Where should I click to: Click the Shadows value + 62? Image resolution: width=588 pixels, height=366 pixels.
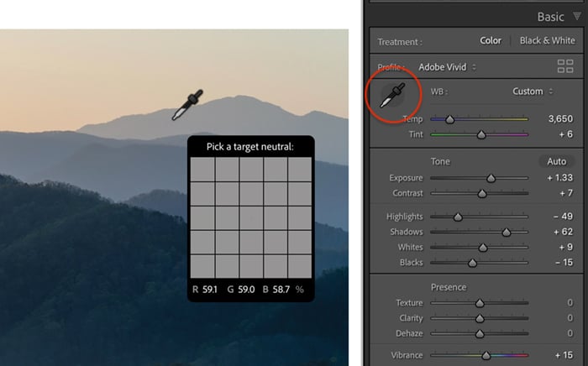[x=564, y=232]
